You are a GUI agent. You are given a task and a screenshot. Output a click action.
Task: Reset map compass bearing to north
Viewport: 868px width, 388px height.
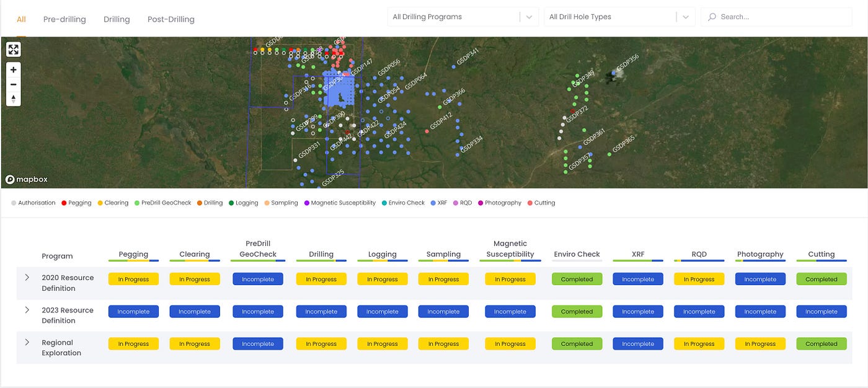click(13, 99)
